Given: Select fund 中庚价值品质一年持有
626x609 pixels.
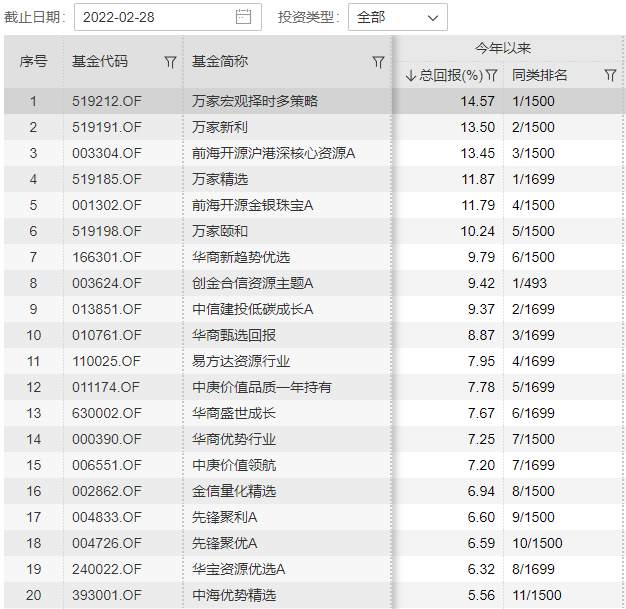Looking at the screenshot, I should [x=261, y=387].
